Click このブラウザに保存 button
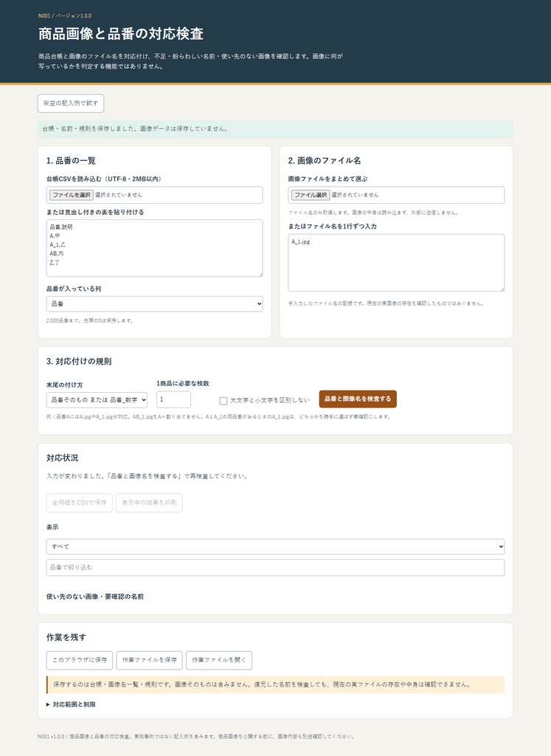This screenshot has width=551, height=756. tap(80, 660)
